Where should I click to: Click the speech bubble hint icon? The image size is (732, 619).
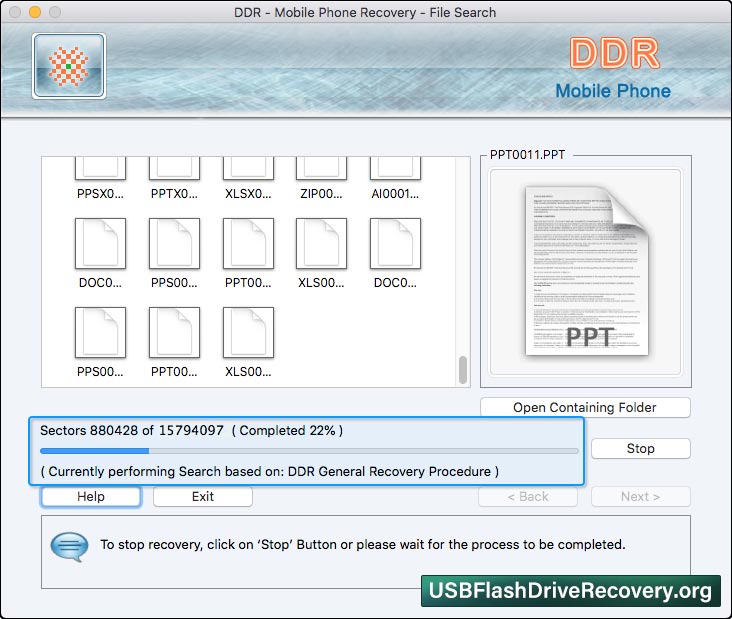(69, 546)
